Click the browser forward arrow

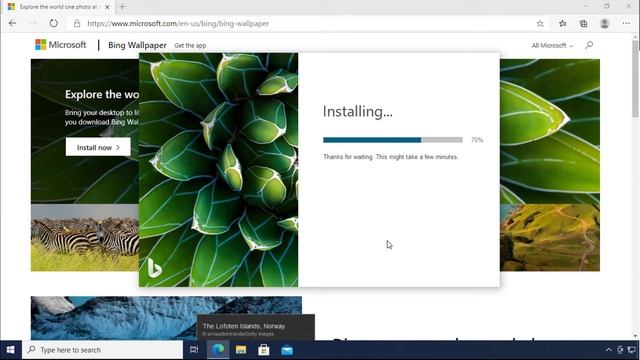click(33, 23)
